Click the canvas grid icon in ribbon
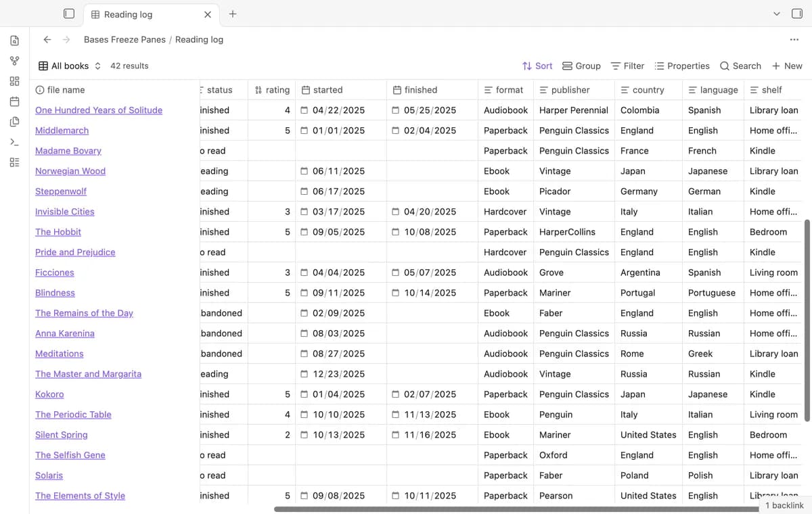 [14, 81]
